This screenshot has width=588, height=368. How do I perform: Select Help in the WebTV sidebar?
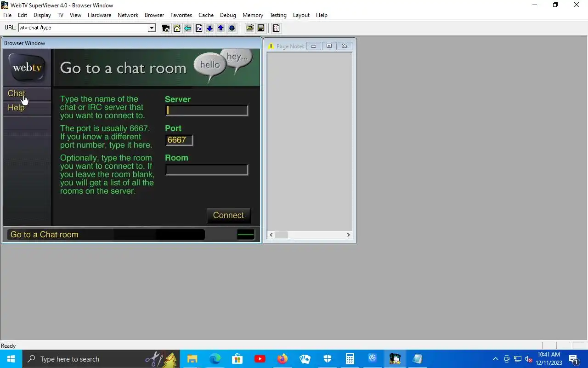pos(16,108)
